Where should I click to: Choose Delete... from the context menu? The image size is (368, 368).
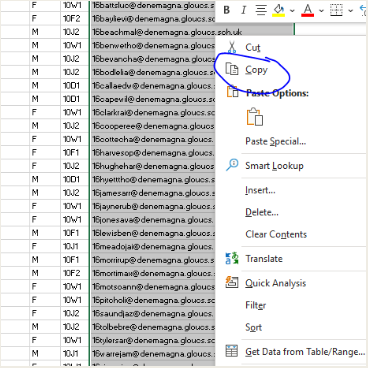coord(262,212)
